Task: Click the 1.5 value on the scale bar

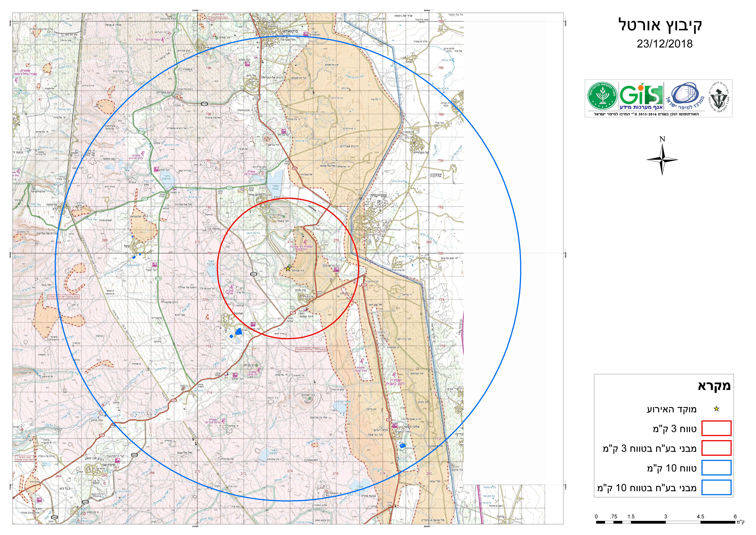Action: pos(631,516)
